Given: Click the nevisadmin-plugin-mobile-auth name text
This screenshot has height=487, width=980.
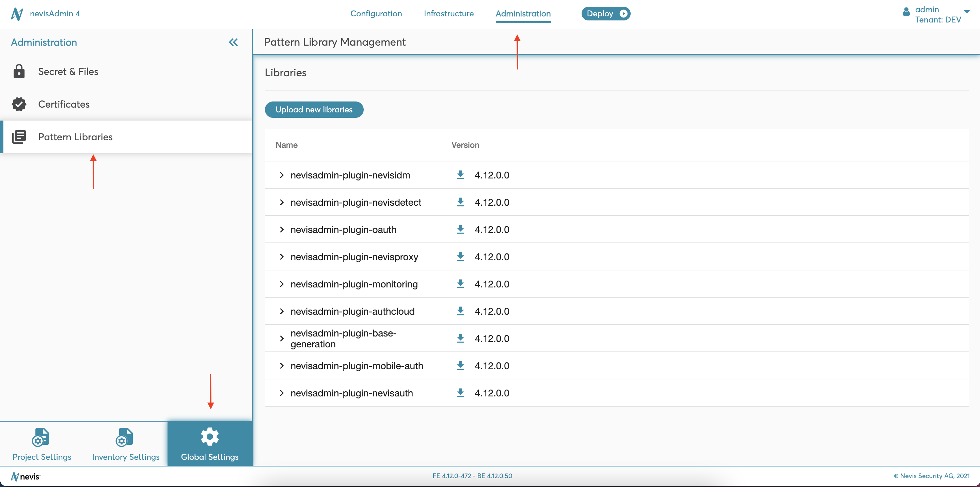Looking at the screenshot, I should tap(357, 366).
